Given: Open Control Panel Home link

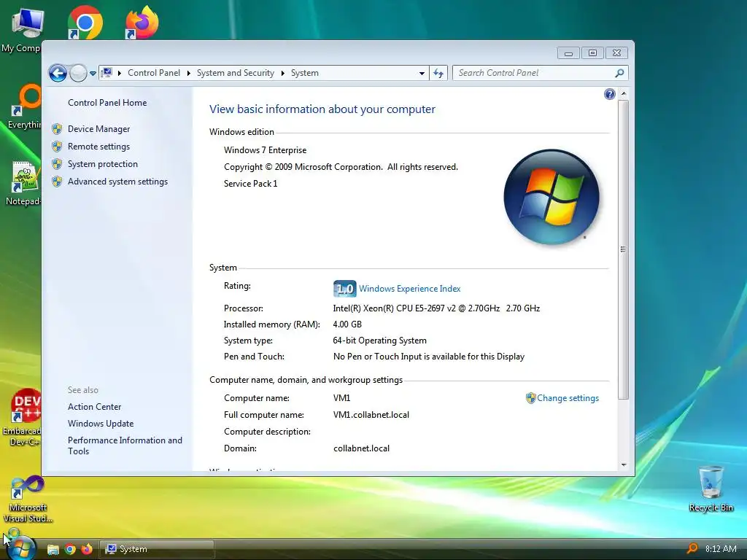Looking at the screenshot, I should pos(107,102).
